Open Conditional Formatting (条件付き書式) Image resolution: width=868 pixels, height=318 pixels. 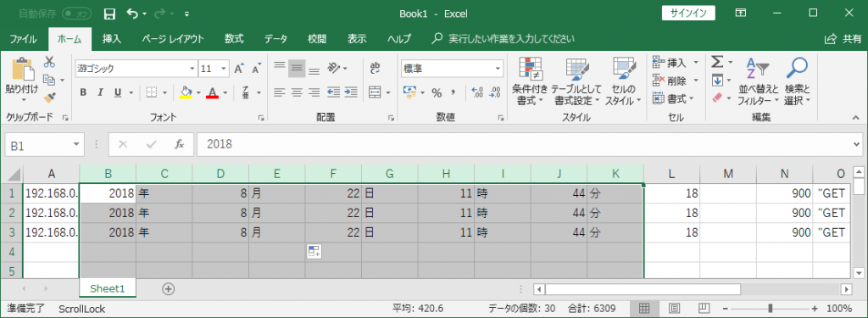coord(530,81)
